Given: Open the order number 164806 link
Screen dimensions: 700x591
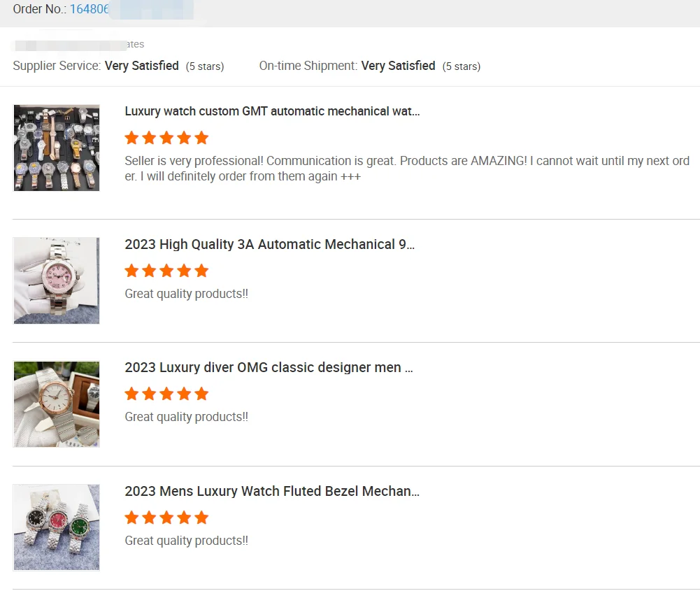Looking at the screenshot, I should (x=89, y=10).
